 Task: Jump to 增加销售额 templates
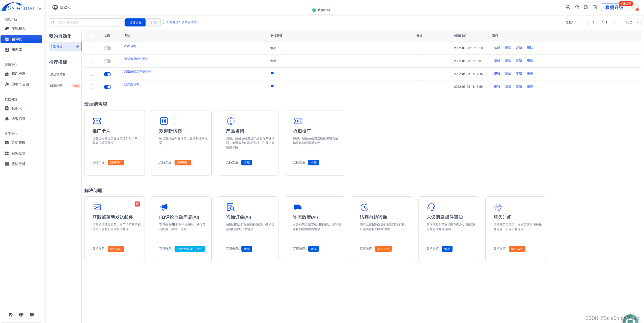tap(58, 75)
